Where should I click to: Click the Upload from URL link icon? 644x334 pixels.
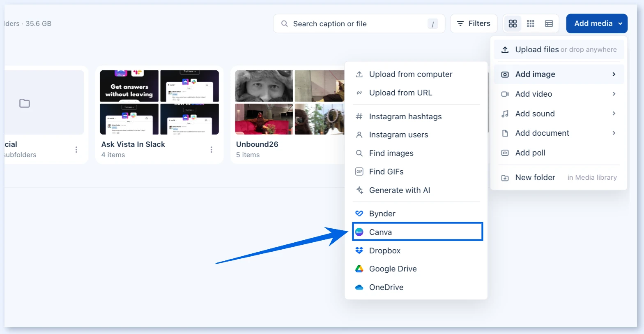pyautogui.click(x=359, y=93)
